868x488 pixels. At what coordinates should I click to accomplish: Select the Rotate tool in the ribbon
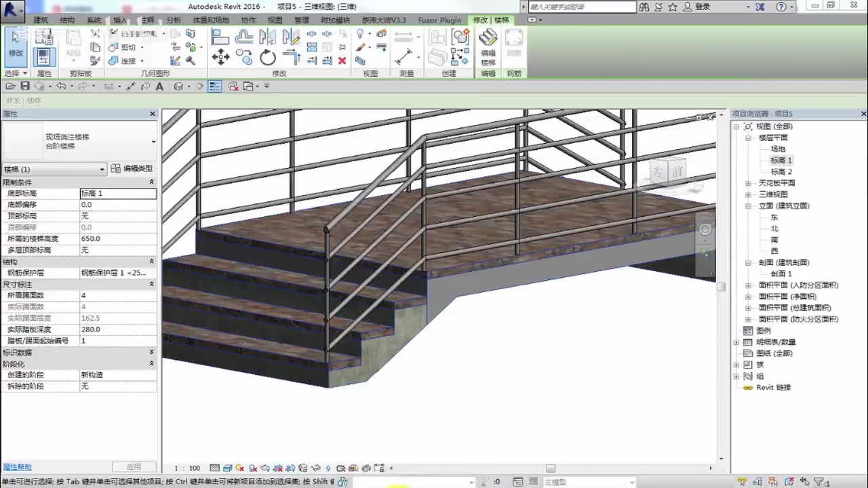(268, 58)
